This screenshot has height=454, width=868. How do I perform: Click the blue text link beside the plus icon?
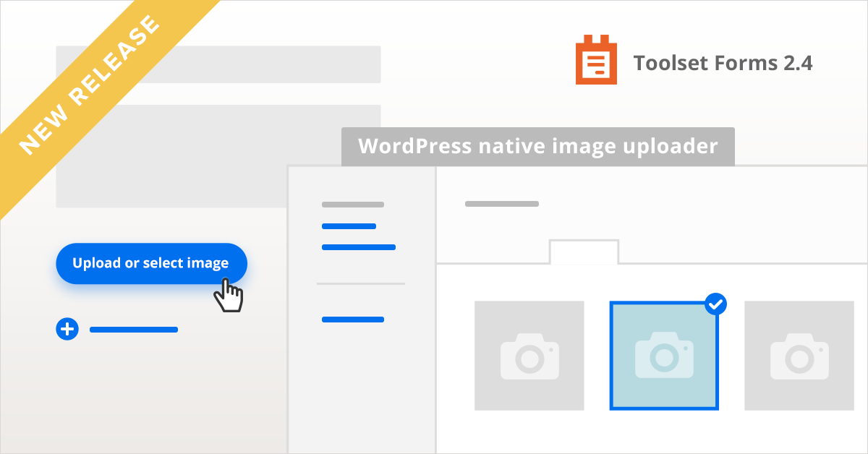(134, 330)
